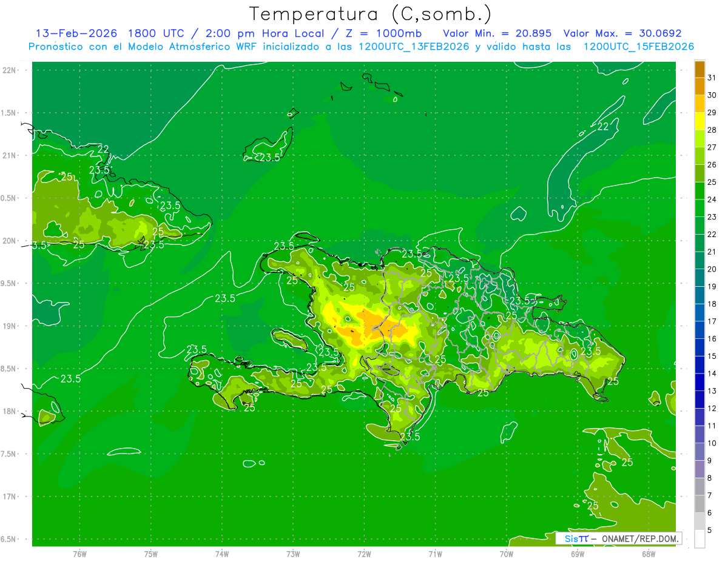Click the orange legend swatch between 30 and 31
The height and width of the screenshot is (562, 728).
[x=699, y=86]
